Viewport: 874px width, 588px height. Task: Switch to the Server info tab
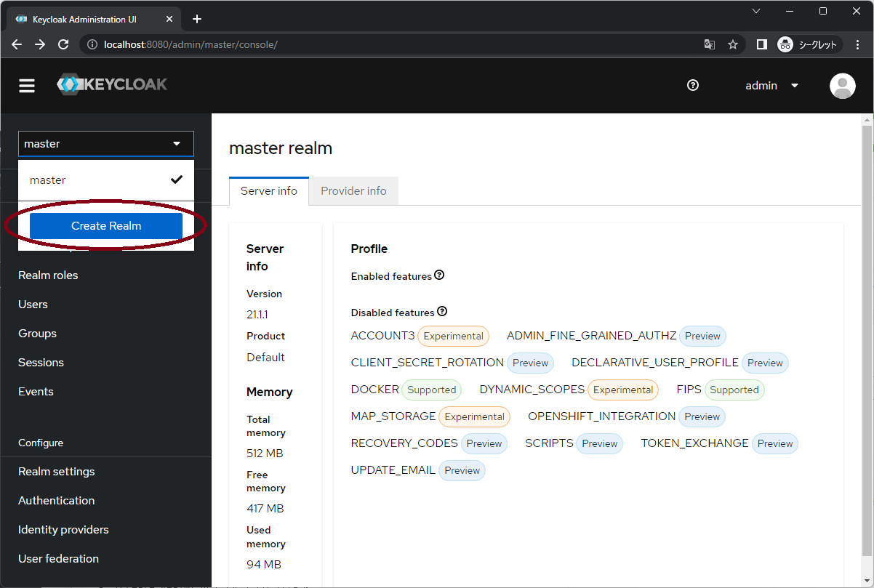(x=269, y=191)
